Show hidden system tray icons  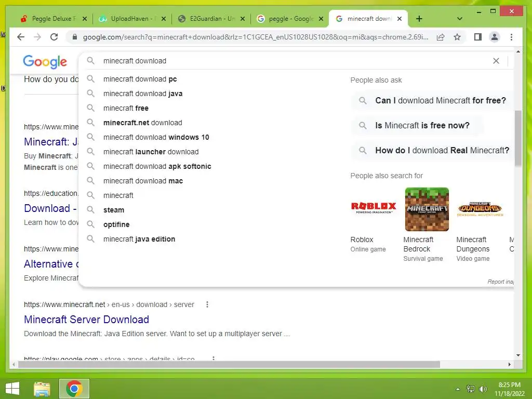tap(458, 389)
